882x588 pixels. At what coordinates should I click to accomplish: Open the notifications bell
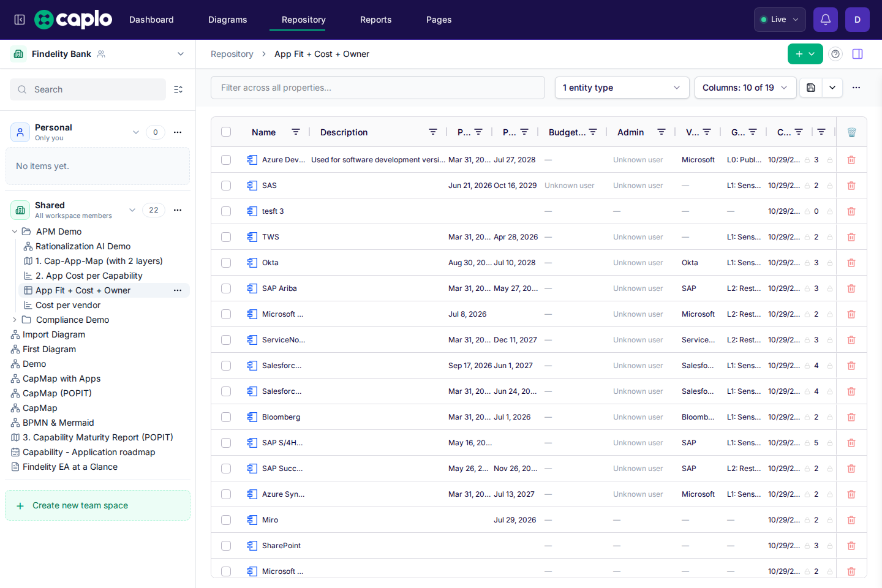826,20
